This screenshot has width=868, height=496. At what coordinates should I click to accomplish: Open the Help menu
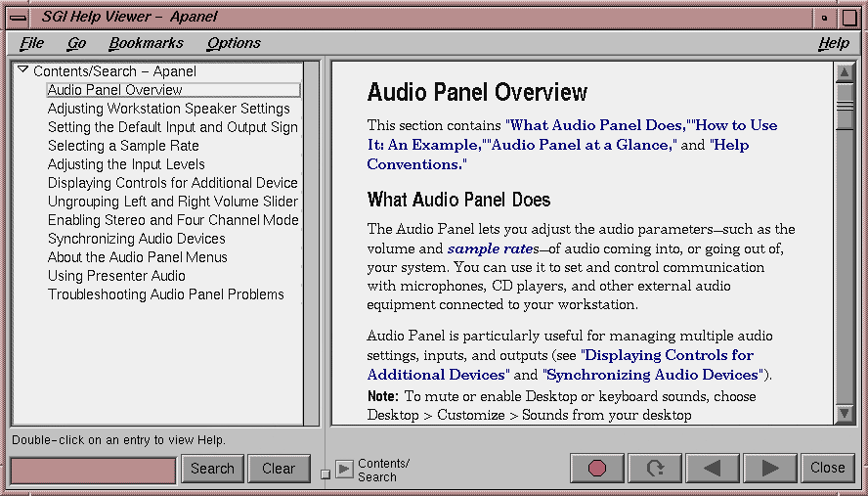(x=834, y=43)
